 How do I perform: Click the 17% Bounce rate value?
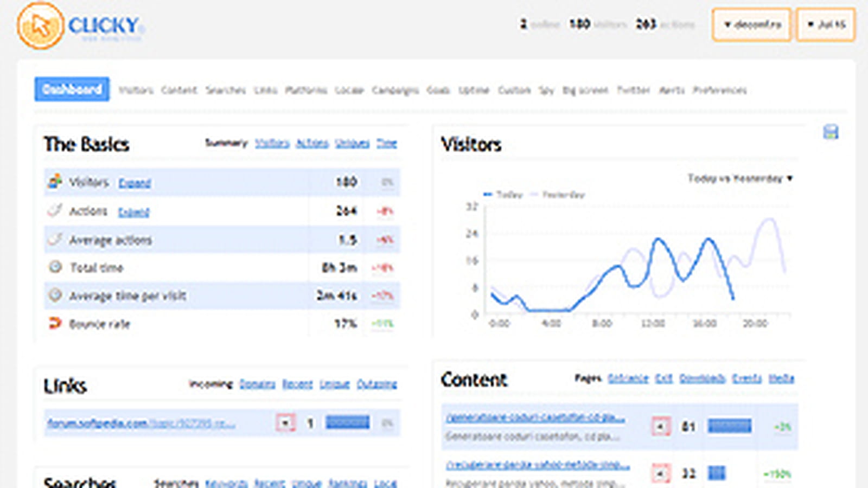click(x=346, y=324)
